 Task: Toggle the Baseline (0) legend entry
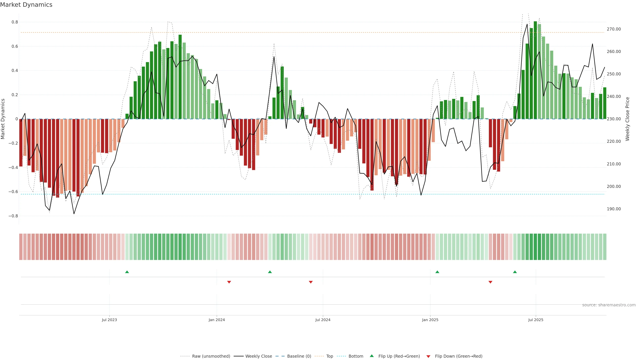point(299,356)
